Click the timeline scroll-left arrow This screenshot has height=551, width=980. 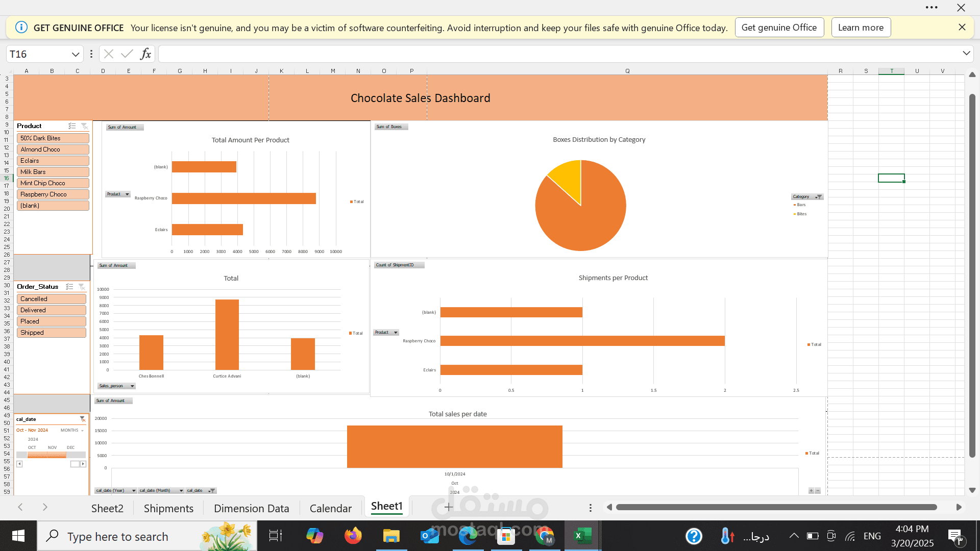click(x=19, y=464)
